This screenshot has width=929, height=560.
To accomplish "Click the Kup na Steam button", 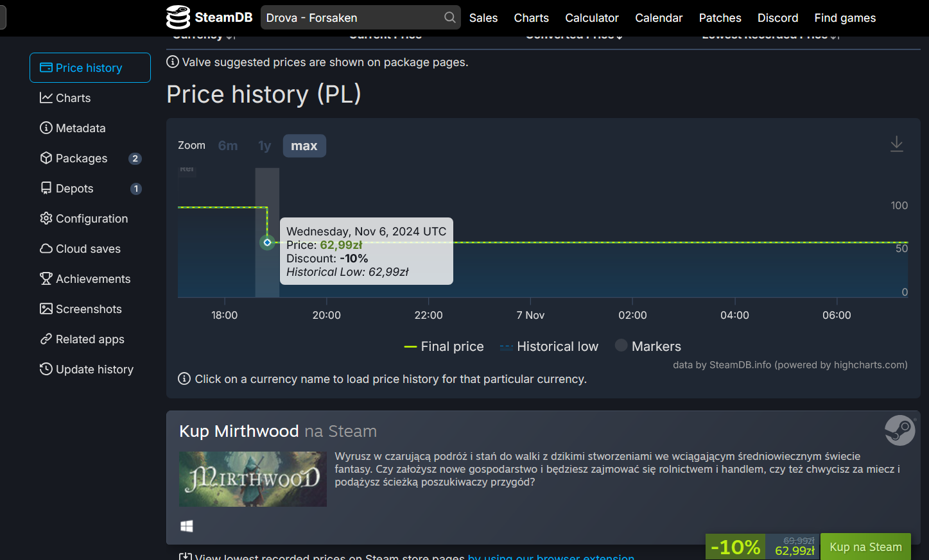I will pos(865,547).
